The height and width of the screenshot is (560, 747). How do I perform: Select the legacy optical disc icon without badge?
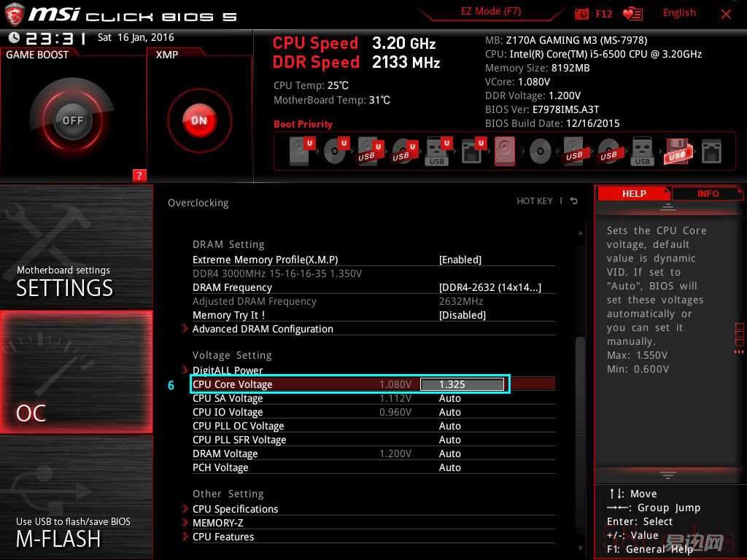click(541, 152)
